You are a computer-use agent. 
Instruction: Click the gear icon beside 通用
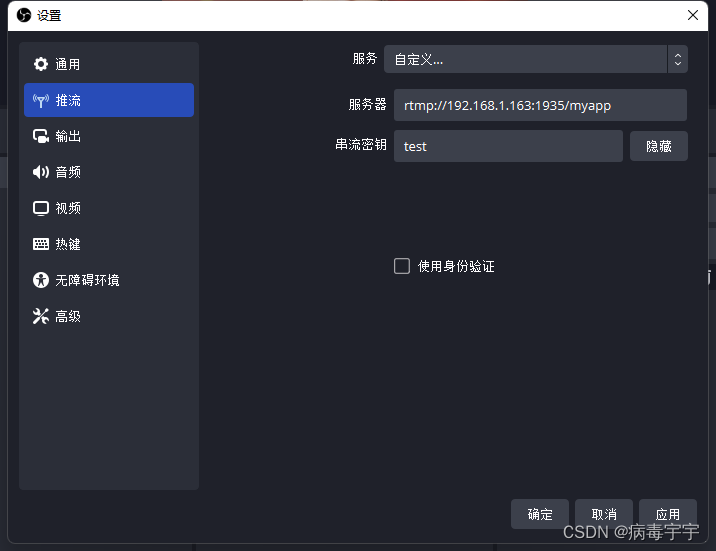pos(41,64)
